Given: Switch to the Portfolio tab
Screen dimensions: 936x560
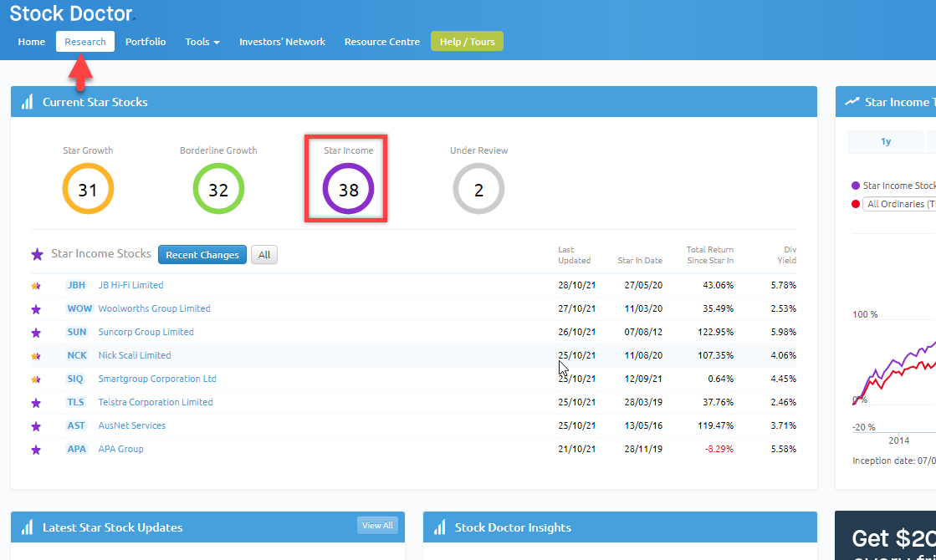Looking at the screenshot, I should tap(146, 42).
